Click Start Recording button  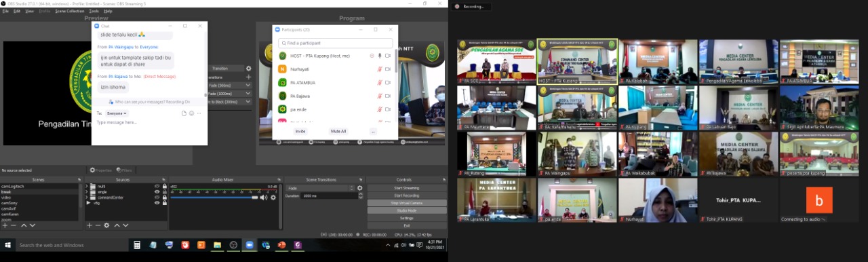click(x=406, y=195)
